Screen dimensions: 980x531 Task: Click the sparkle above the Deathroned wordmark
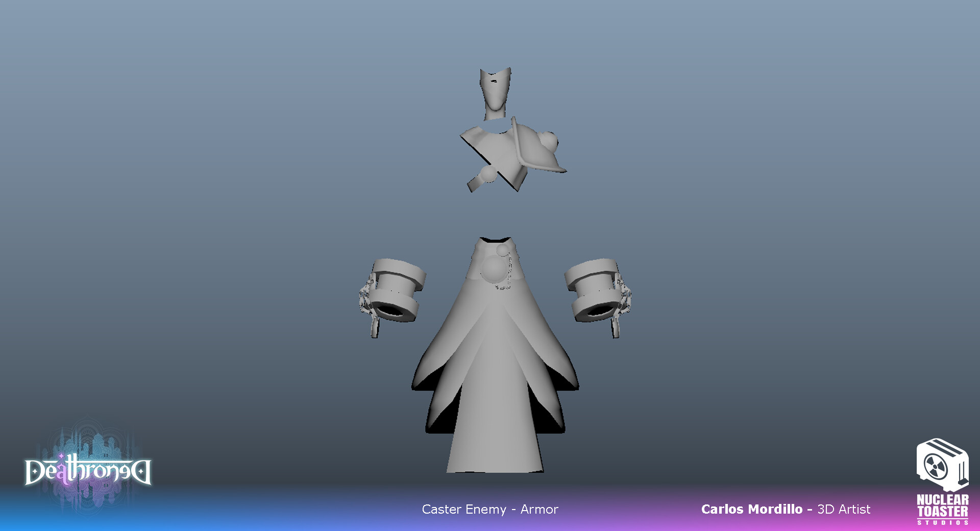coord(61,456)
